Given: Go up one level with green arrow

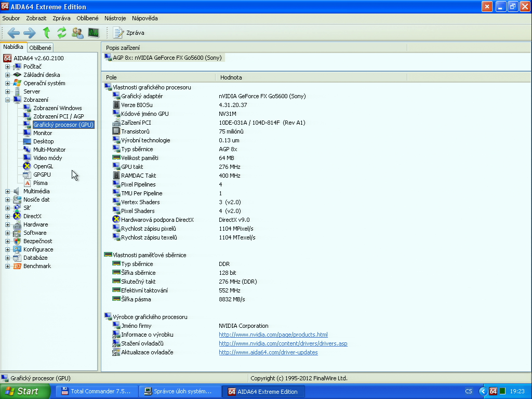Looking at the screenshot, I should [x=46, y=33].
